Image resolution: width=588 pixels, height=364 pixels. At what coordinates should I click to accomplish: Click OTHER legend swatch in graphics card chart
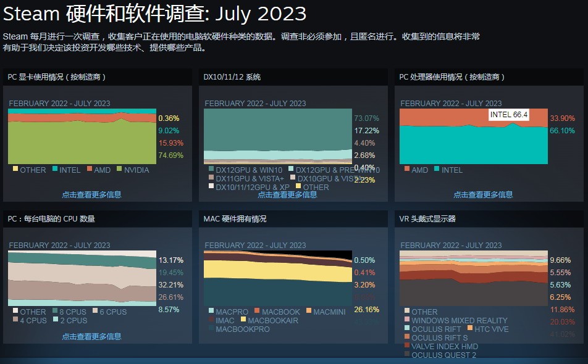pyautogui.click(x=15, y=168)
